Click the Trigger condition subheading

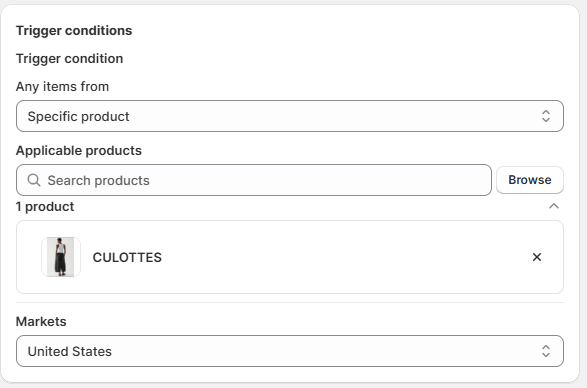pos(70,58)
